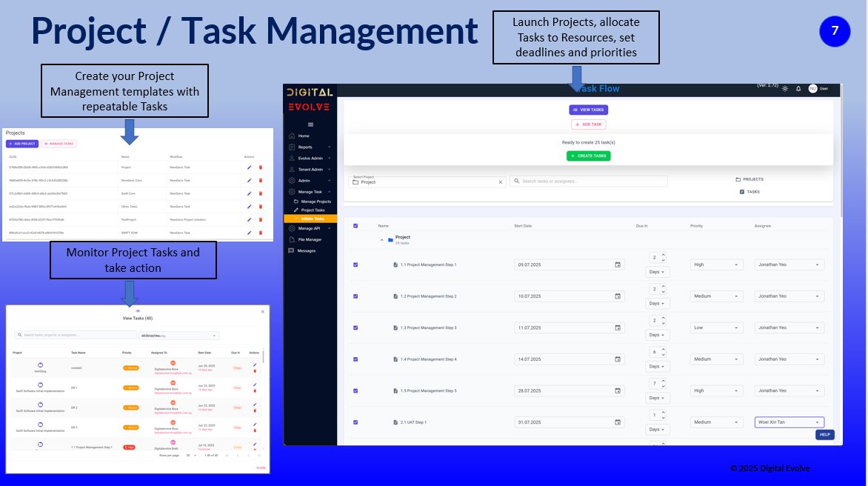Open Manage Projects in the sidebar

pyautogui.click(x=313, y=202)
